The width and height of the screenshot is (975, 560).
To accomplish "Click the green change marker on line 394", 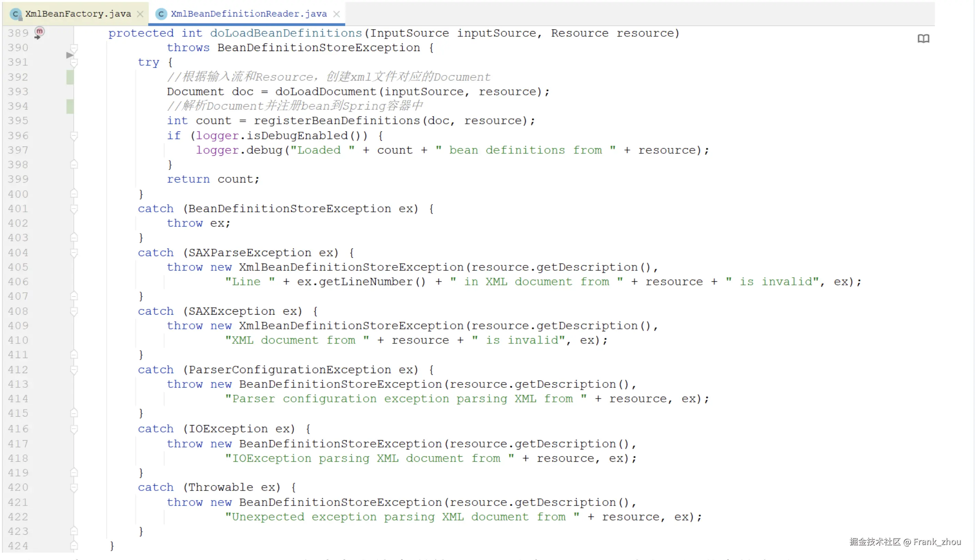I will [70, 106].
